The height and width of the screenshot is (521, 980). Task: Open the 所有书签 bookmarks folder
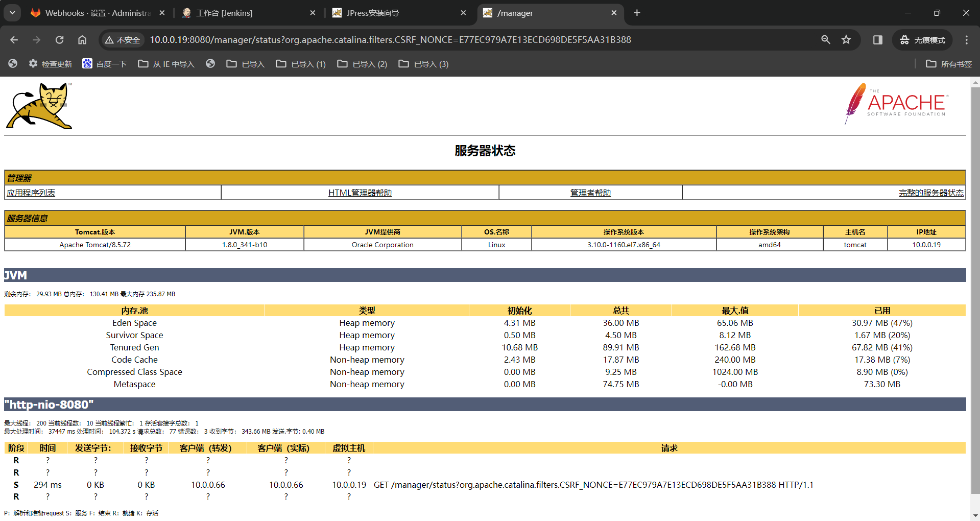pos(949,64)
